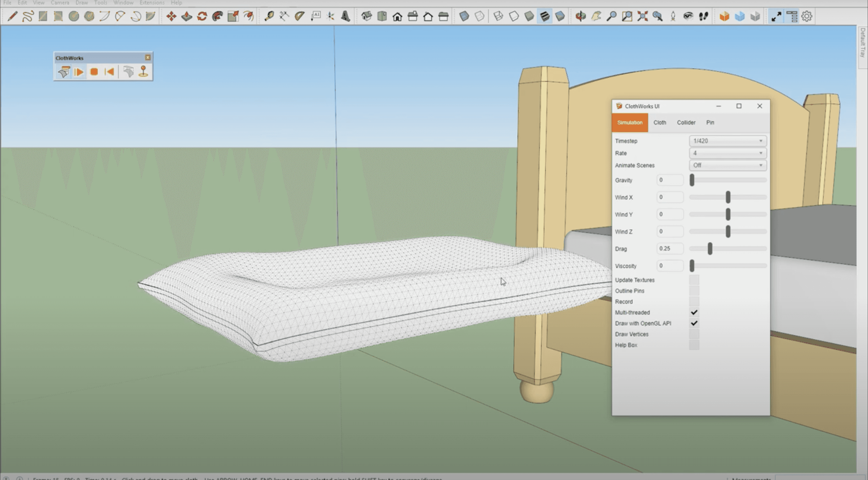Open the Timestep dropdown

point(728,141)
